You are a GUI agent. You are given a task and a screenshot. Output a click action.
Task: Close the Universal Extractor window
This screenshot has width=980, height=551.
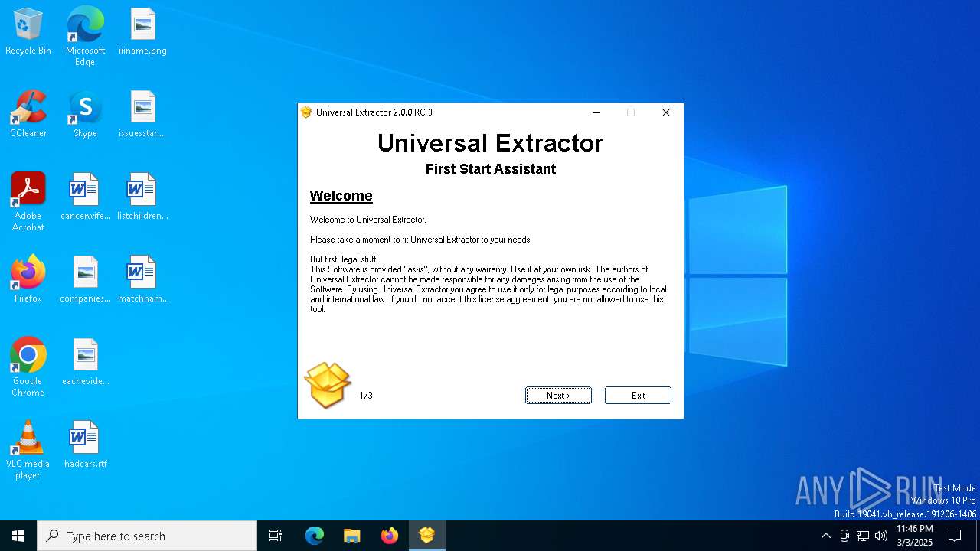point(666,112)
